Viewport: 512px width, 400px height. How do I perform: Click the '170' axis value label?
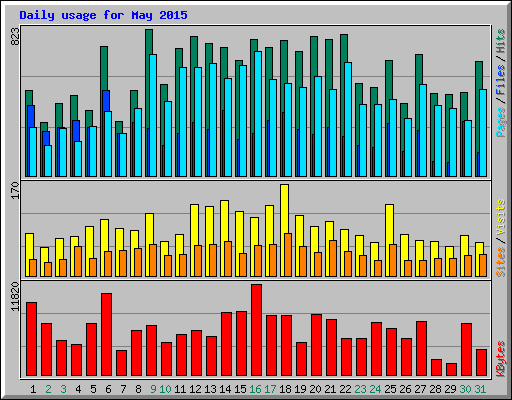pos(15,191)
